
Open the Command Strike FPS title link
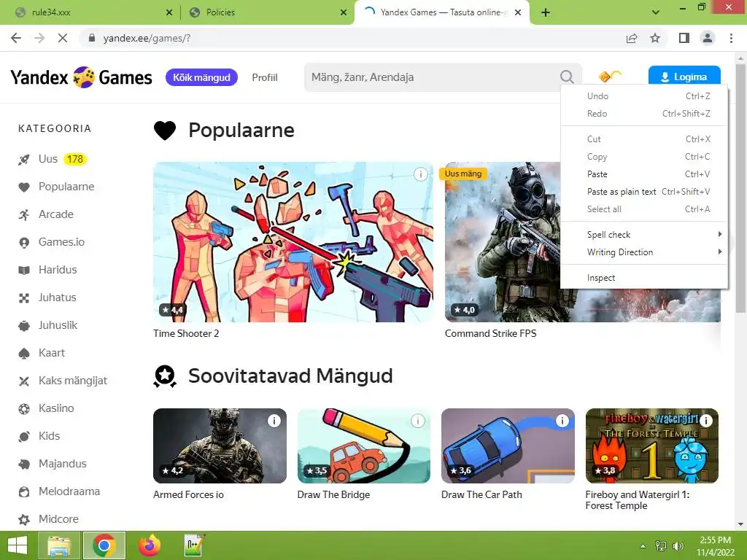tap(491, 333)
